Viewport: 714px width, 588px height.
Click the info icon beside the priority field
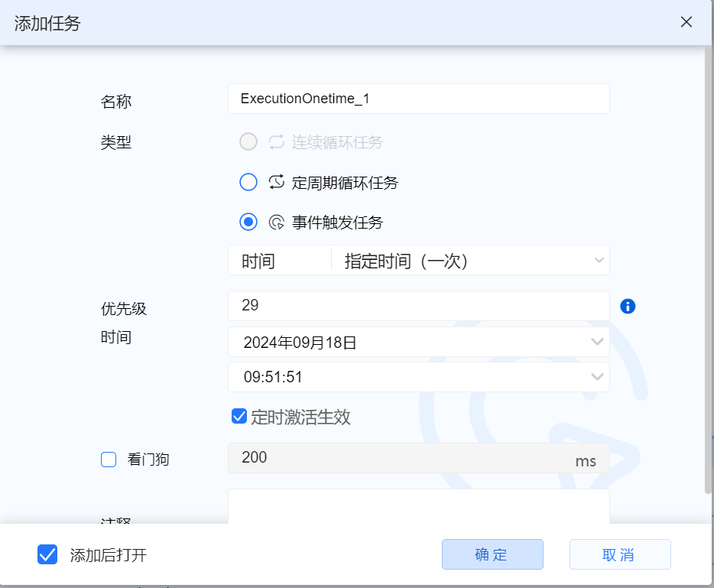pyautogui.click(x=627, y=306)
